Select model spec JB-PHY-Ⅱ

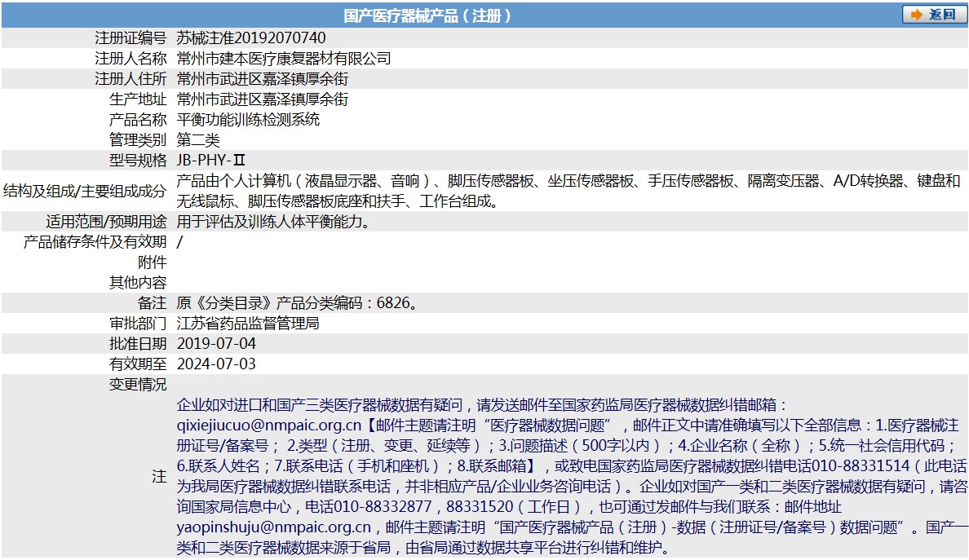pyautogui.click(x=210, y=160)
